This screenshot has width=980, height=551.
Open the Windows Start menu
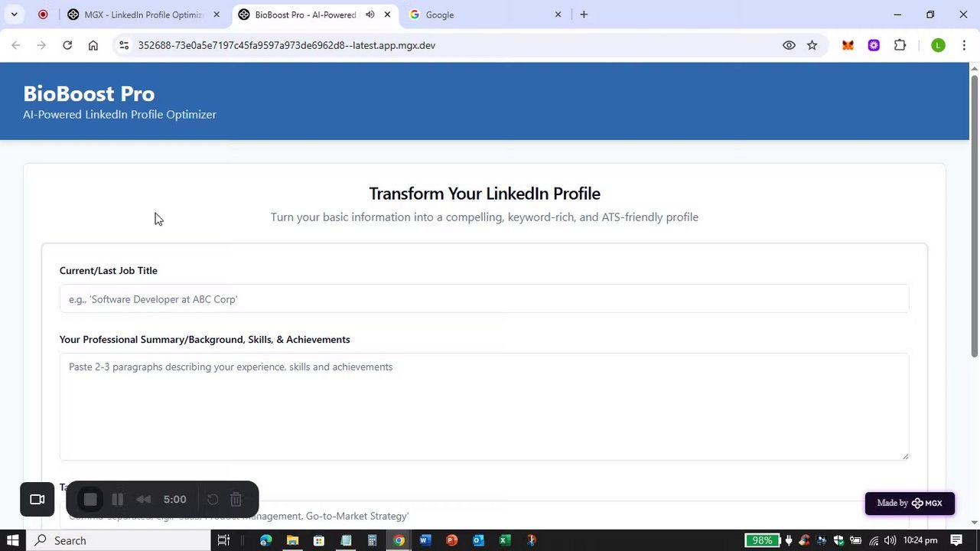(12, 540)
